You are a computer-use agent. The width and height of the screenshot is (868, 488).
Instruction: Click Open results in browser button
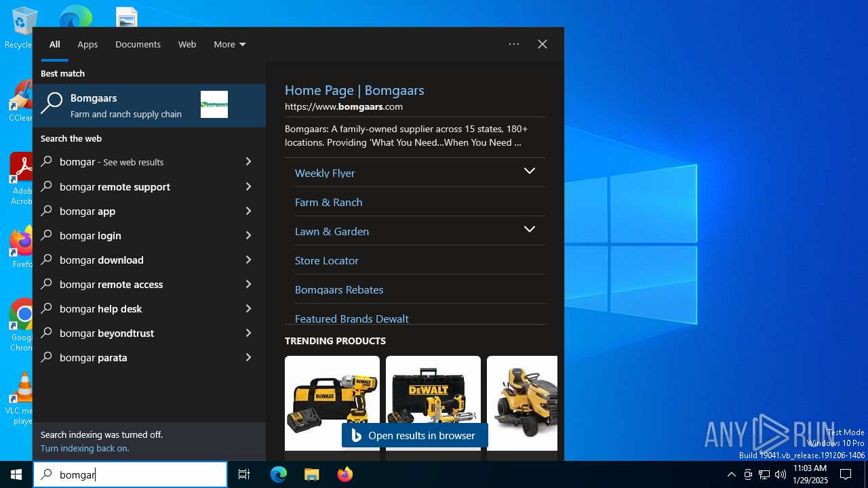[x=415, y=435]
